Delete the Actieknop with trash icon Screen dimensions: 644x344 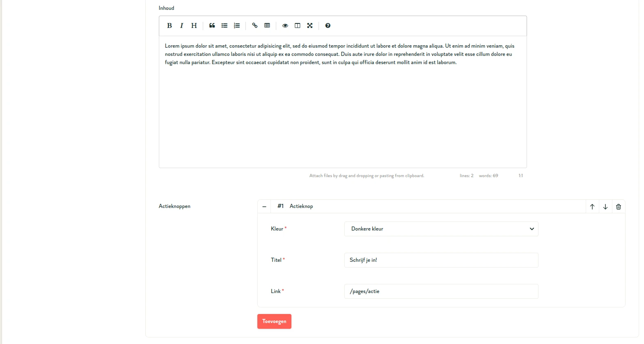pos(619,207)
